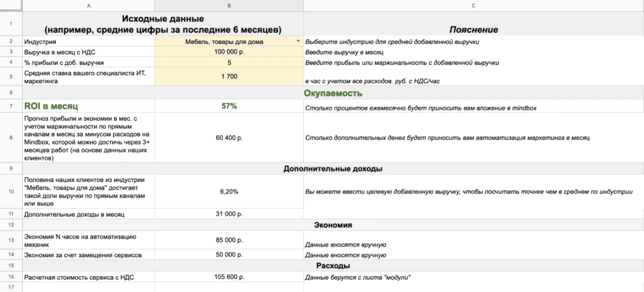This screenshot has width=644, height=292.
Task: Select column A header
Action: coord(89,6)
